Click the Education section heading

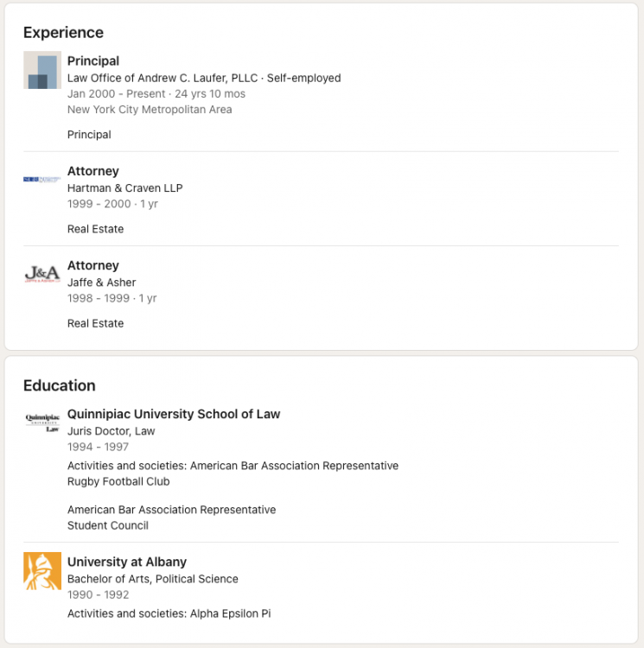(60, 385)
